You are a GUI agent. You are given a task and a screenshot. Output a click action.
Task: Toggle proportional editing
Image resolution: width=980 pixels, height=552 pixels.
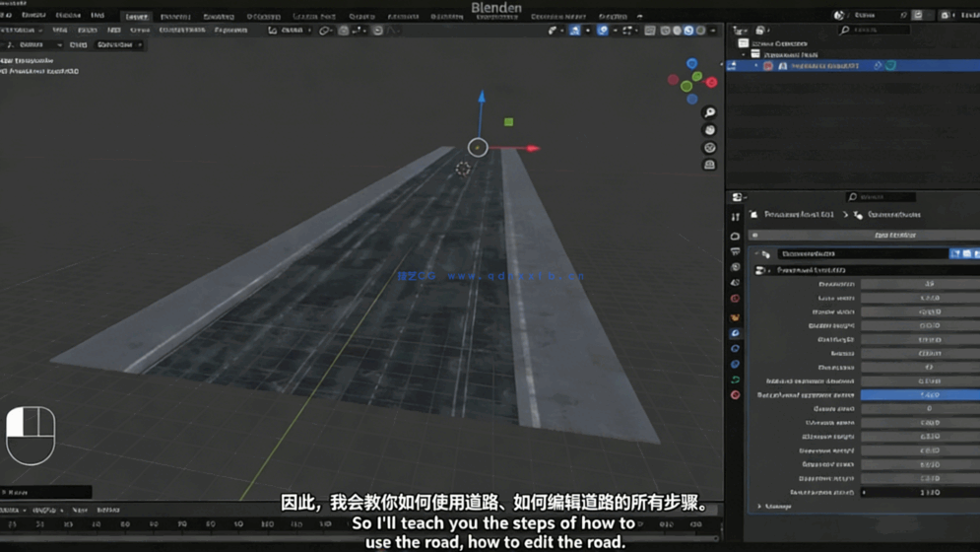(377, 30)
